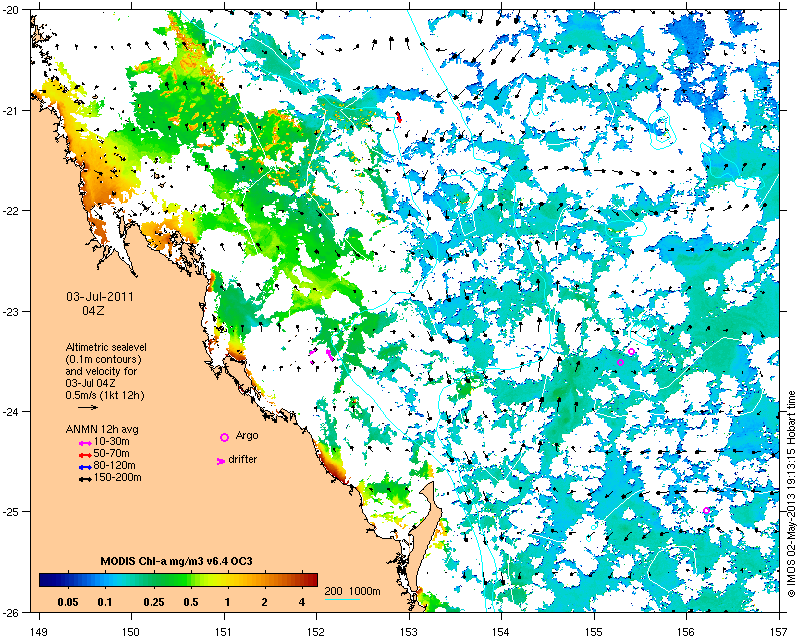Click the '154' longitude axis label

point(502,632)
